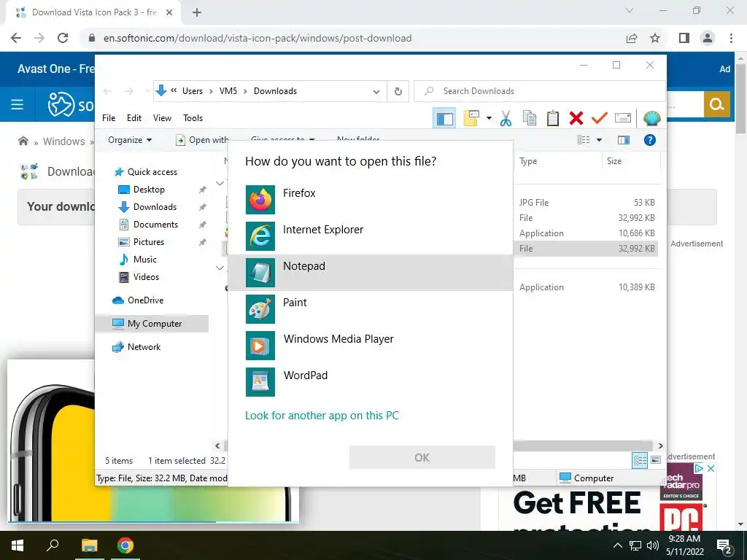Toggle the navigation pane icon
This screenshot has height=560, width=747.
[x=444, y=118]
